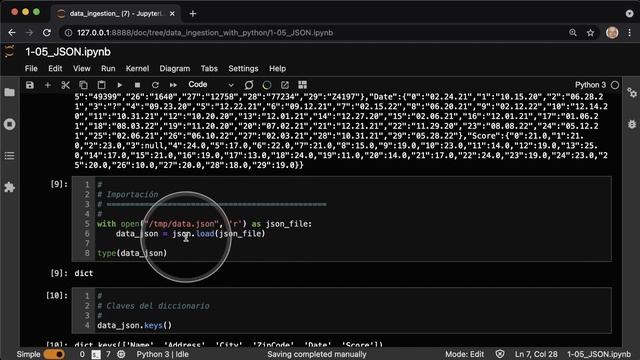Click data_json.keys() line in cell 10
Image resolution: width=640 pixels, height=360 pixels.
[x=134, y=325]
